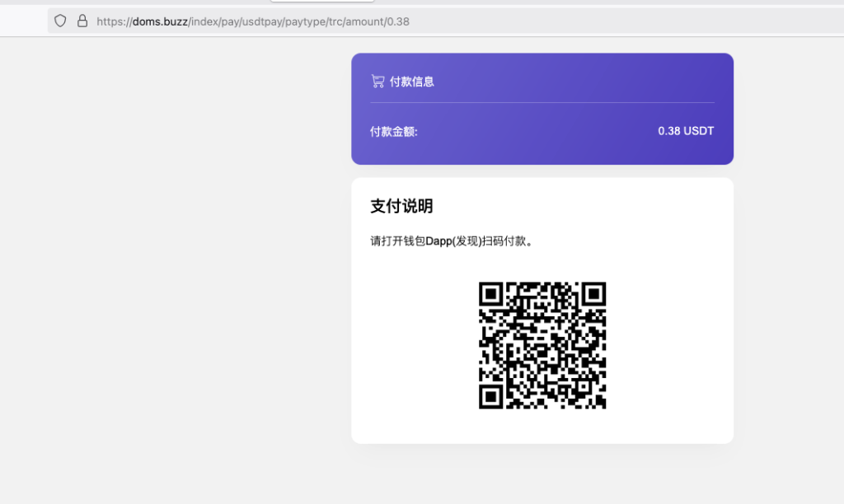Click the payment QR code image

(542, 345)
